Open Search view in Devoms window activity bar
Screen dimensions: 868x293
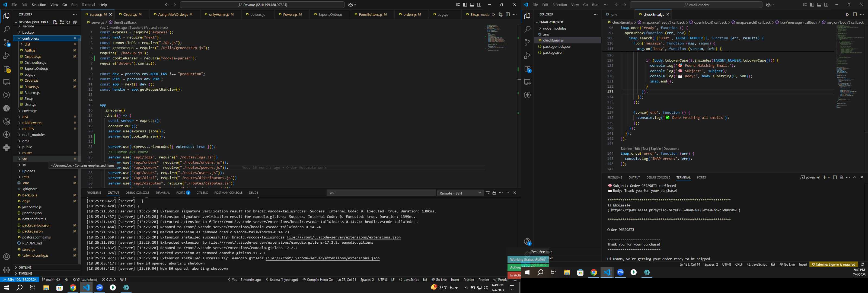coord(7,29)
